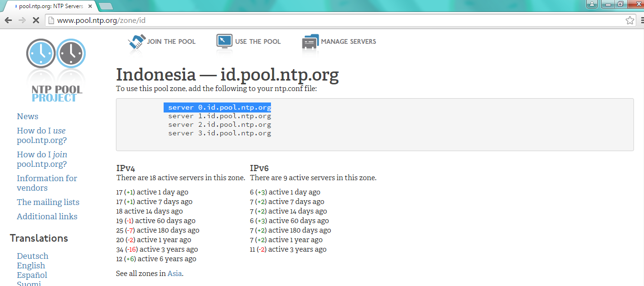
Task: Open the News sidebar link
Action: pyautogui.click(x=28, y=116)
